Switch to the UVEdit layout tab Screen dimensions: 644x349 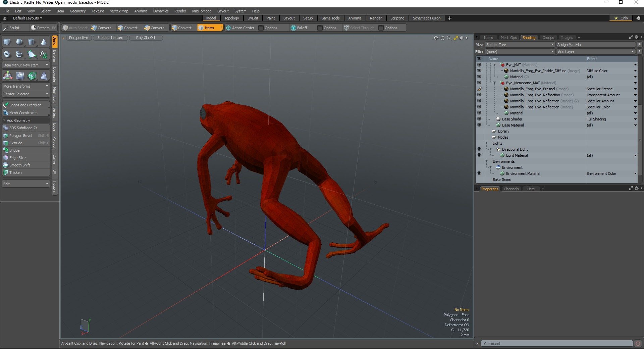click(253, 18)
